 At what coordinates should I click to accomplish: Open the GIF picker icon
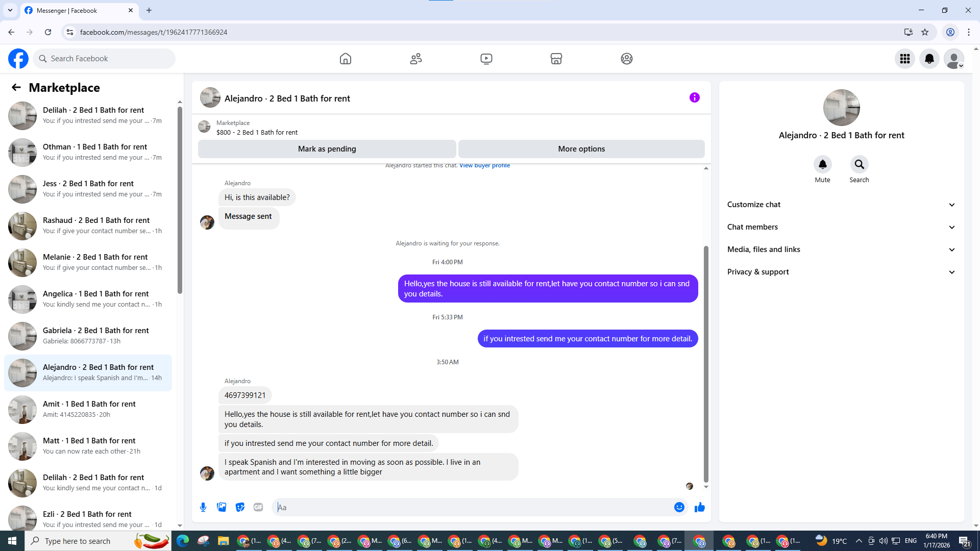click(x=258, y=507)
